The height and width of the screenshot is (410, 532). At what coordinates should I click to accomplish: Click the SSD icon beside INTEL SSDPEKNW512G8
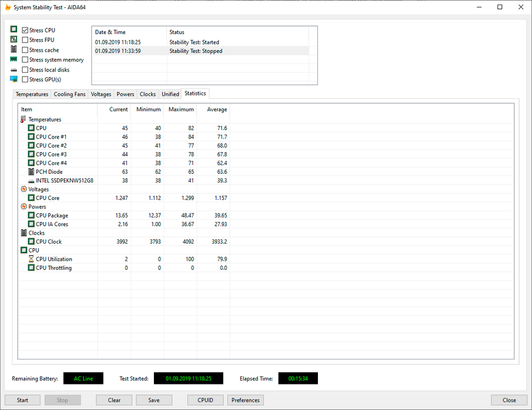pyautogui.click(x=31, y=181)
